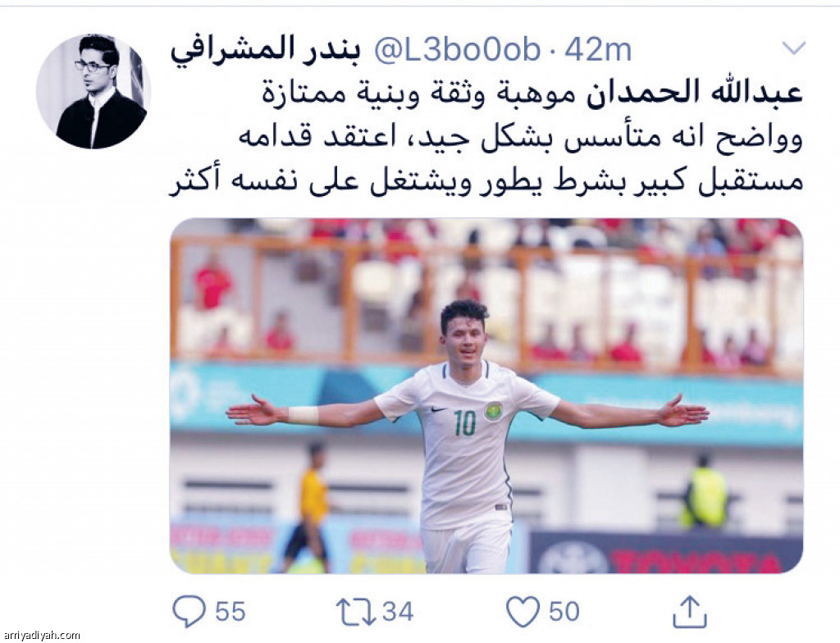Screen dimensions: 840x643
Task: Like the tweet with heart icon
Action: [x=523, y=611]
